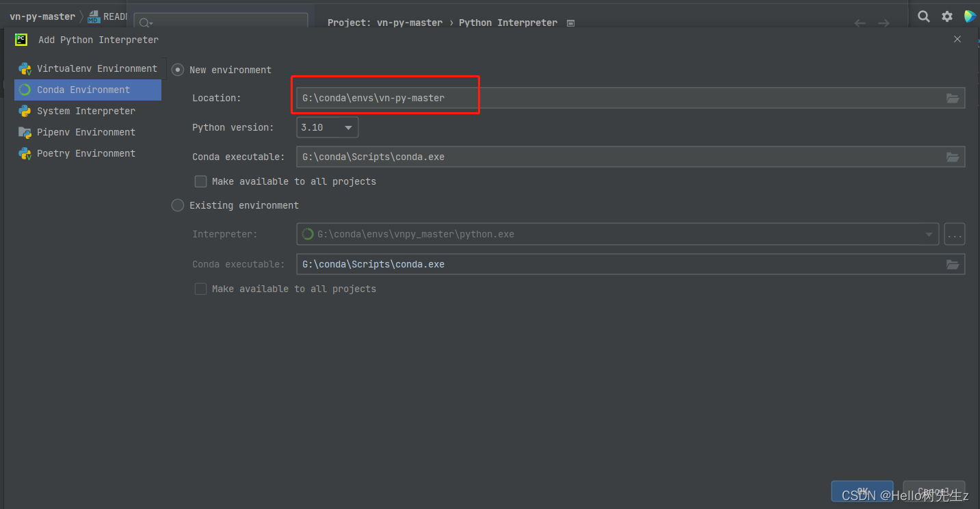
Task: Browse for Conda executable under New environment
Action: tap(953, 157)
